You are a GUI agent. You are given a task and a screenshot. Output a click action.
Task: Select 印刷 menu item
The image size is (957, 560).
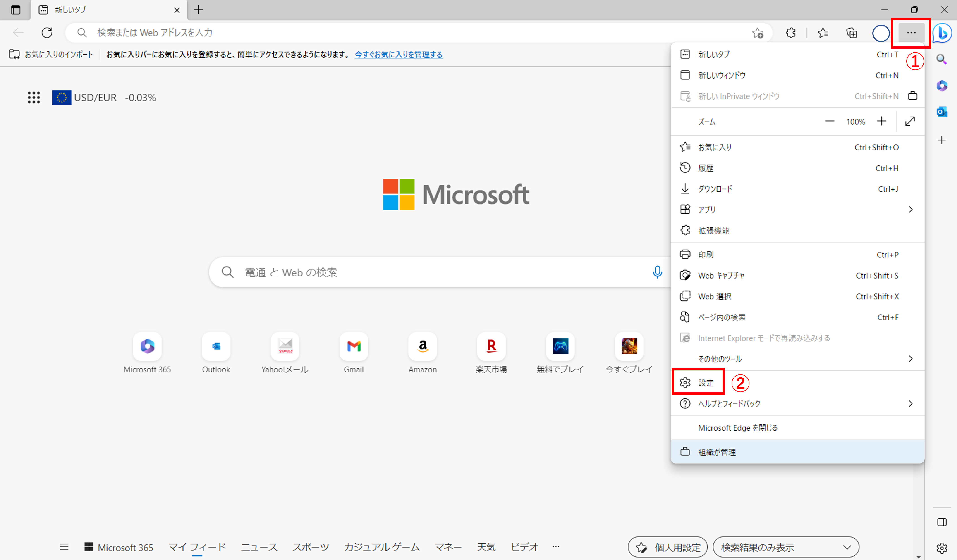(797, 254)
